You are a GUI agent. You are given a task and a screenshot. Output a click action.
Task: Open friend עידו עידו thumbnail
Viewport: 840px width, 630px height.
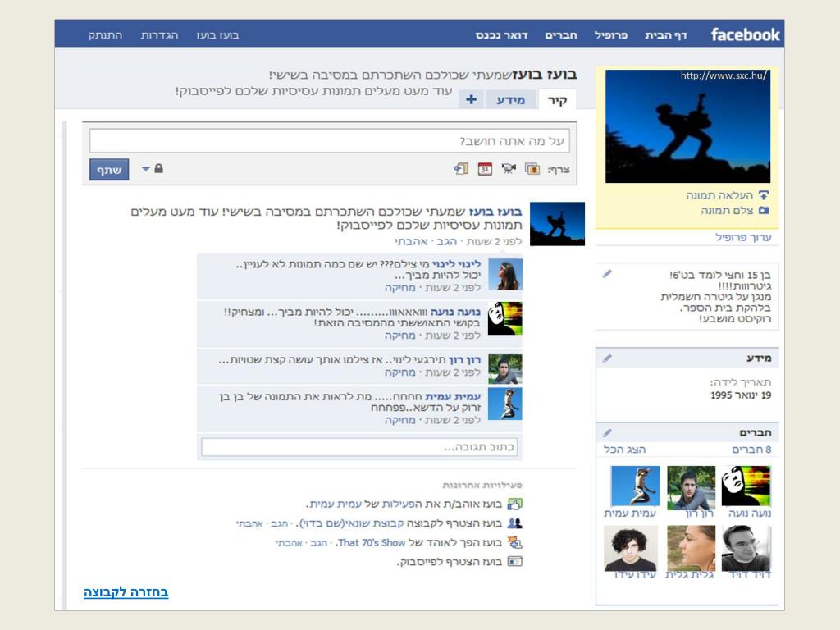coord(631,548)
